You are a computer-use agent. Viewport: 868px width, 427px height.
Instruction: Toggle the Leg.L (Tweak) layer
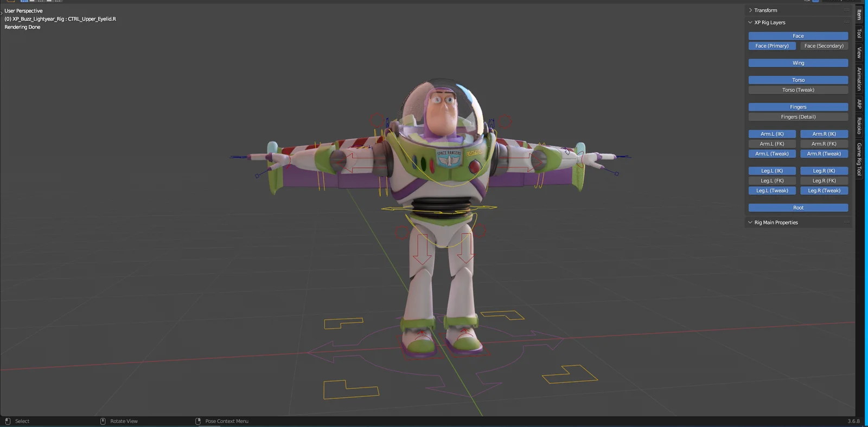click(x=772, y=191)
